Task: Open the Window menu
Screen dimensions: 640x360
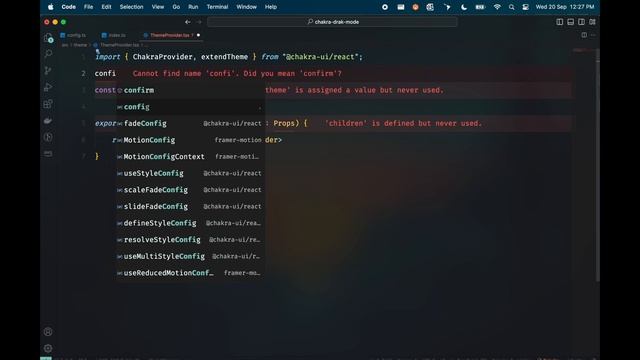Action: point(247,7)
